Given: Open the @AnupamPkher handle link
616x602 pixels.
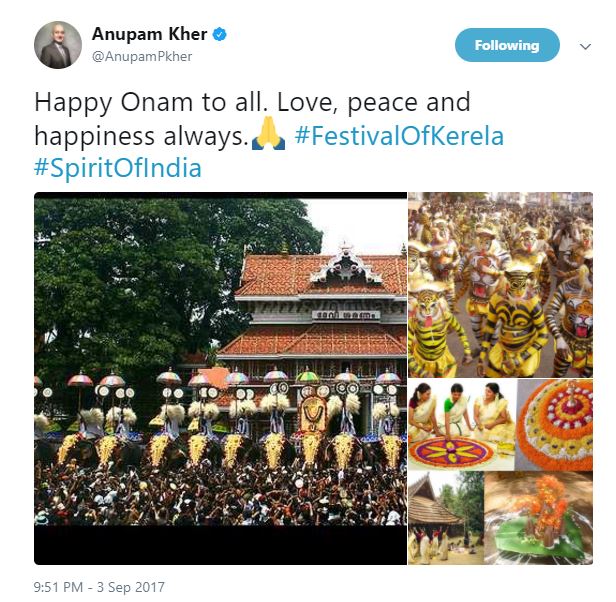Looking at the screenshot, I should 142,57.
